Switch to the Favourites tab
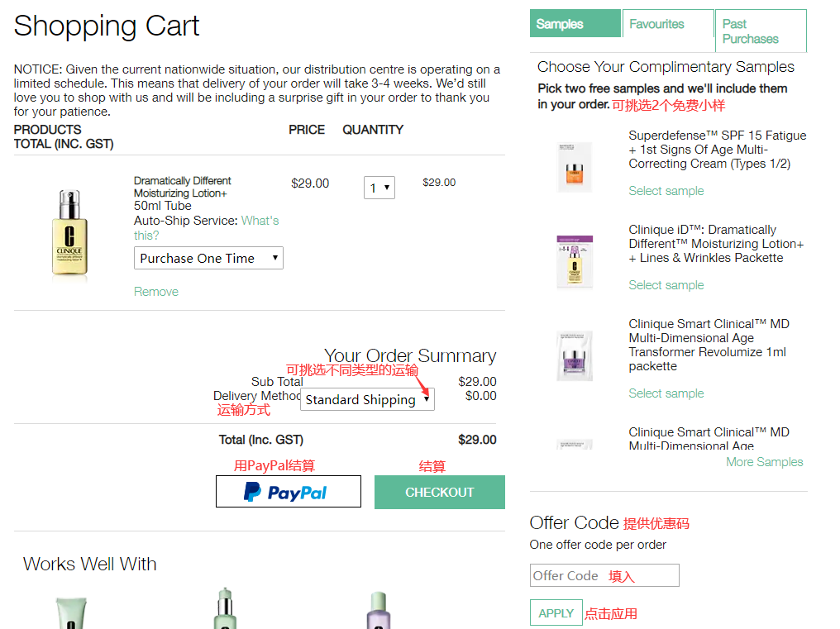 667,24
